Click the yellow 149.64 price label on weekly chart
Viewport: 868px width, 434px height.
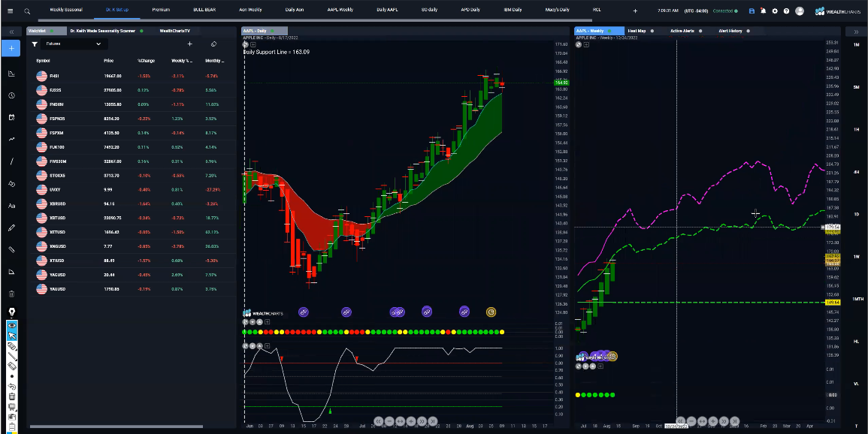click(x=832, y=303)
